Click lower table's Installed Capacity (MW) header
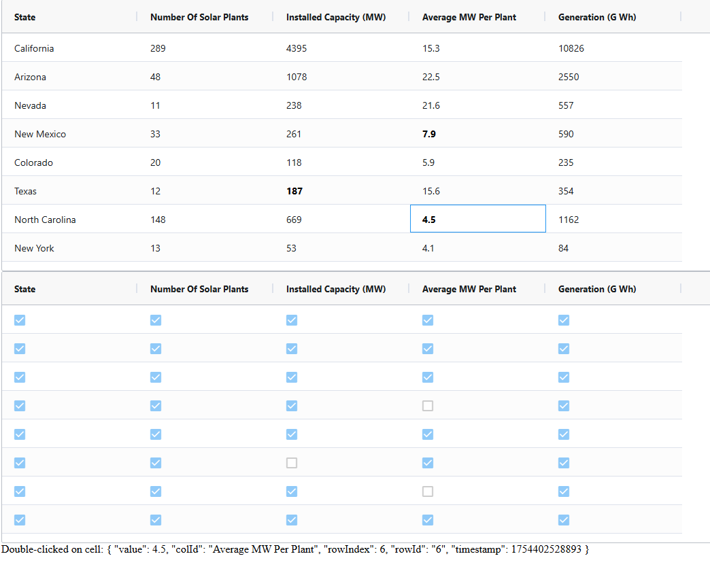710x588 pixels. [x=336, y=289]
